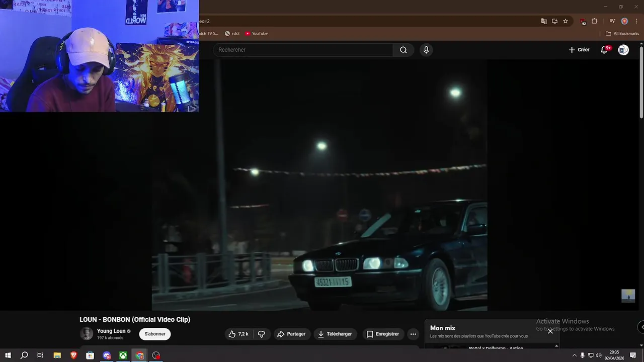644x362 pixels.
Task: Close the Mon mix panel
Action: tap(550, 331)
